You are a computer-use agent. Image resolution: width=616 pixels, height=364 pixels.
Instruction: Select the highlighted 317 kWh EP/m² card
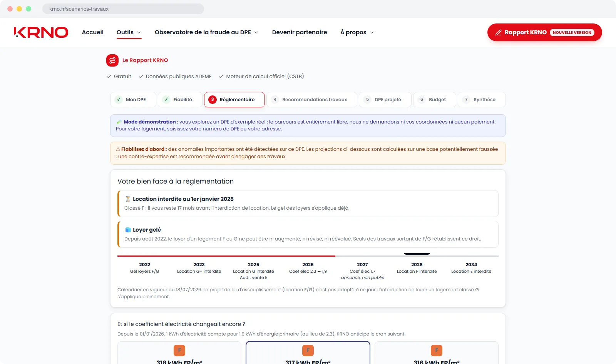308,353
